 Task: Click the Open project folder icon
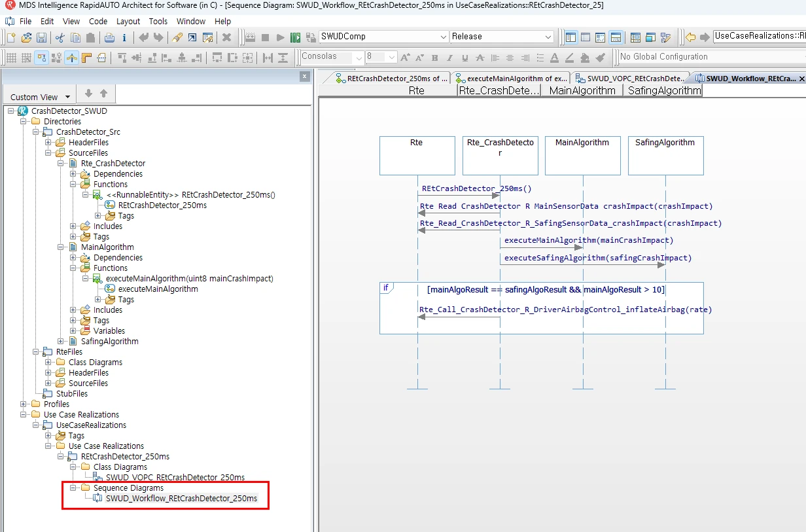tap(26, 37)
